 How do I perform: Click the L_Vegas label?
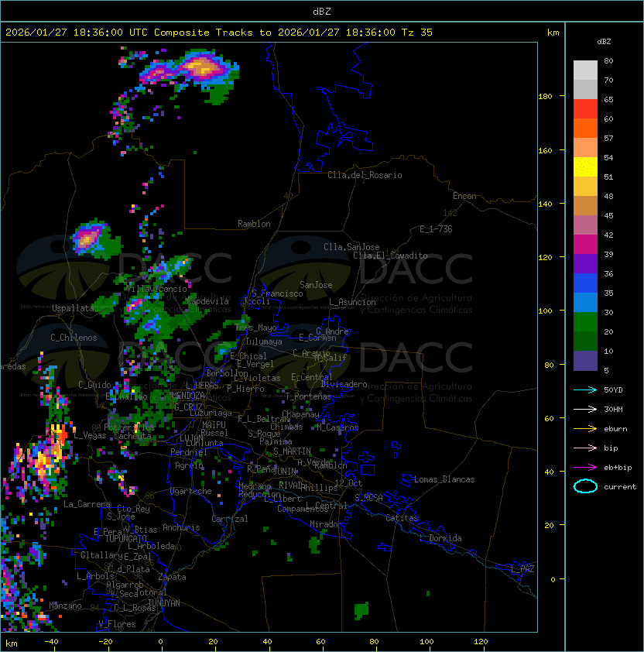(x=90, y=435)
